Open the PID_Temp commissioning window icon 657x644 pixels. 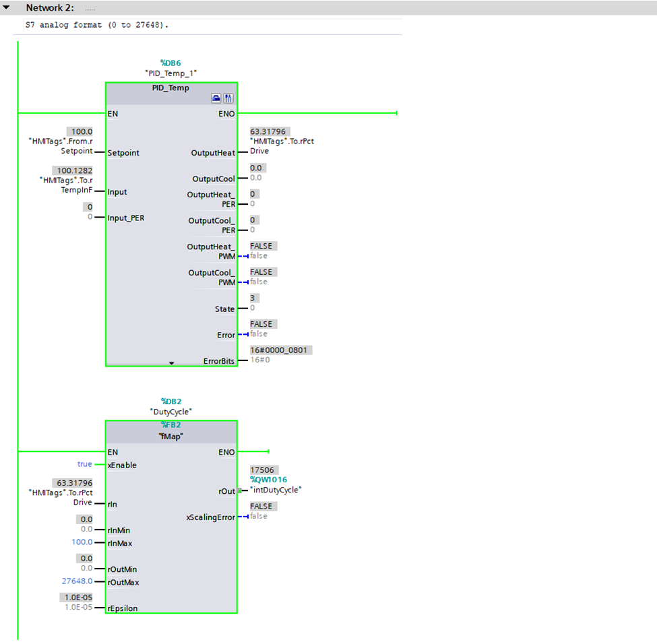tap(228, 98)
